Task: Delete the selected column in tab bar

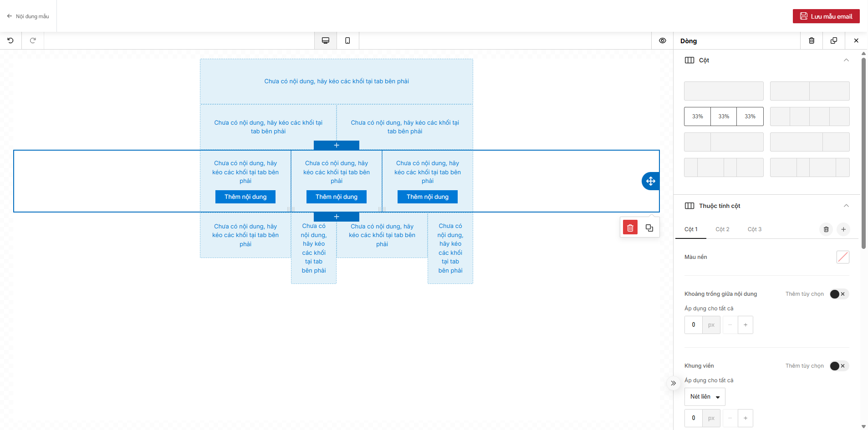Action: coord(826,229)
